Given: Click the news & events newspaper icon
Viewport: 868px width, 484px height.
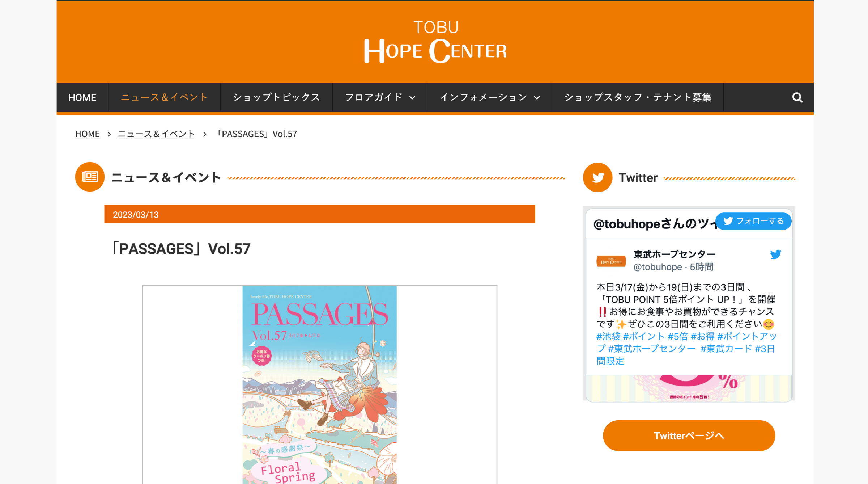Looking at the screenshot, I should pos(90,177).
